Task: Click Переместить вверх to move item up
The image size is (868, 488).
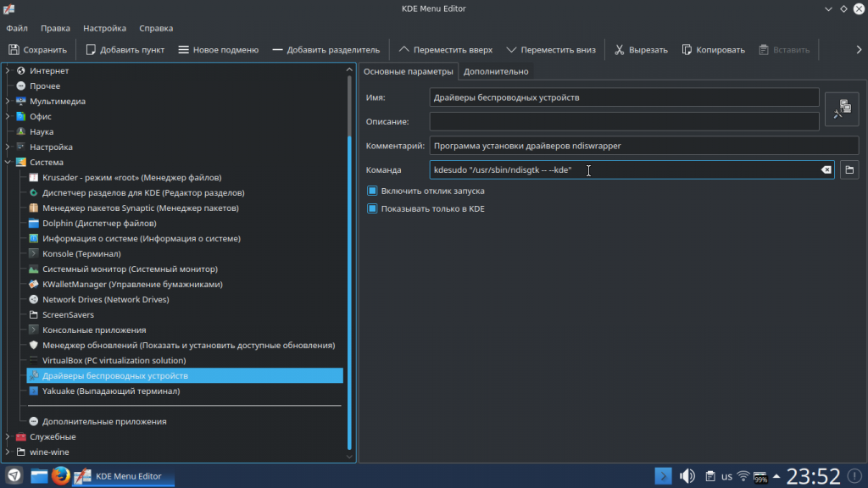Action: 446,50
